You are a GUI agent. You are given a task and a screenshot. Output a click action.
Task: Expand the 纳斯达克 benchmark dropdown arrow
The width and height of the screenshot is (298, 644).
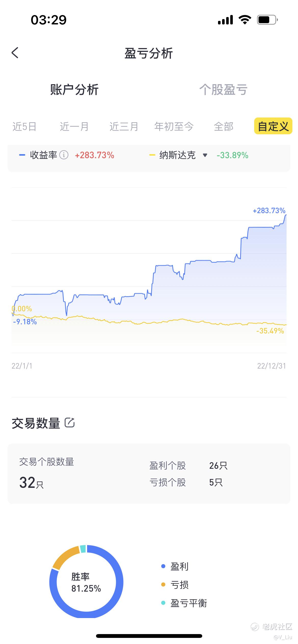205,155
